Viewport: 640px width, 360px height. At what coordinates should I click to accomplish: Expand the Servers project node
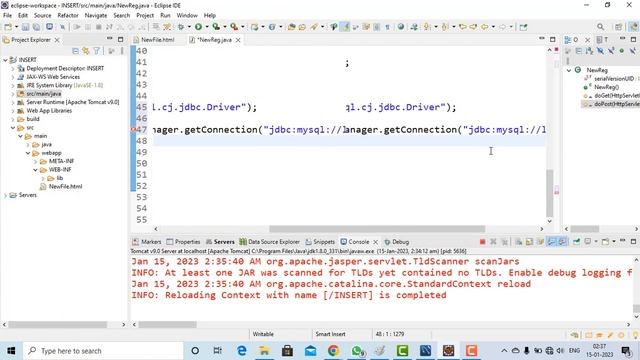tap(5, 195)
